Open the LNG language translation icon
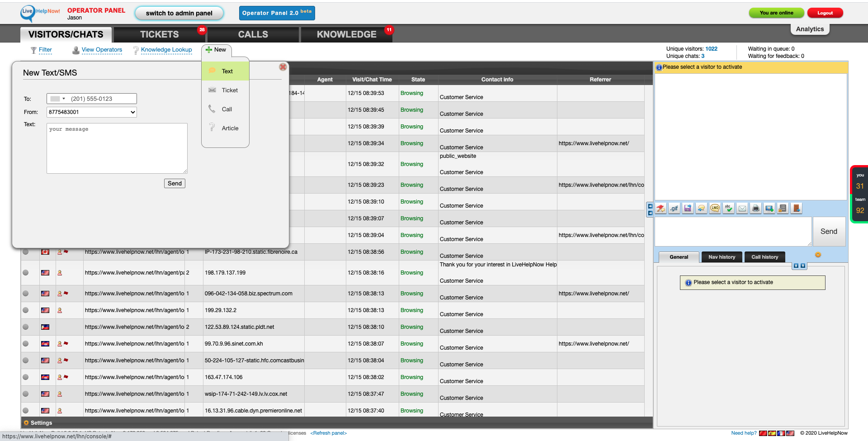 (715, 209)
